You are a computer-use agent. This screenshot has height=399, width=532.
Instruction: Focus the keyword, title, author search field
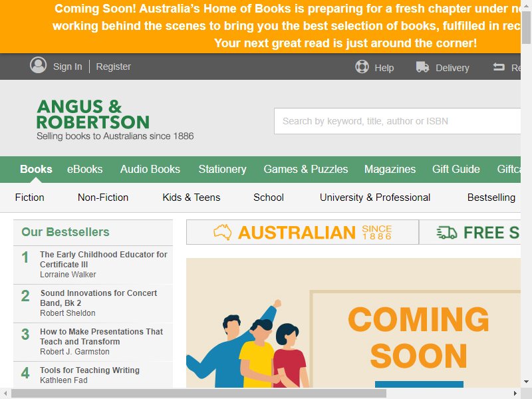tap(397, 121)
